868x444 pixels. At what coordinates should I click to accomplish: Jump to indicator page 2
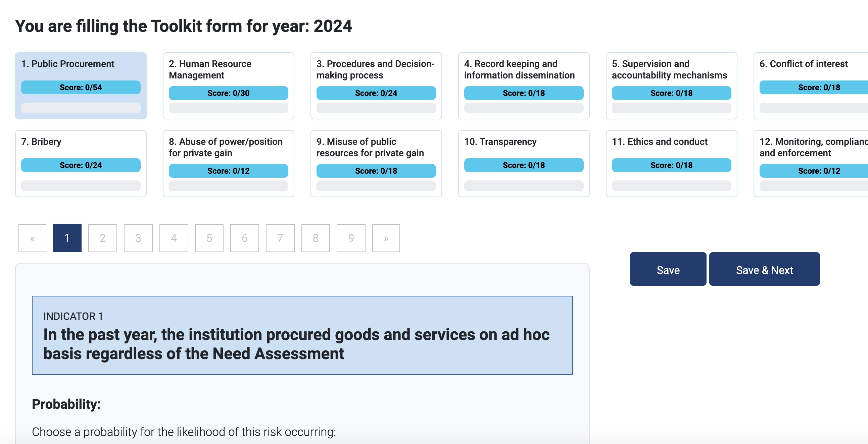click(102, 238)
